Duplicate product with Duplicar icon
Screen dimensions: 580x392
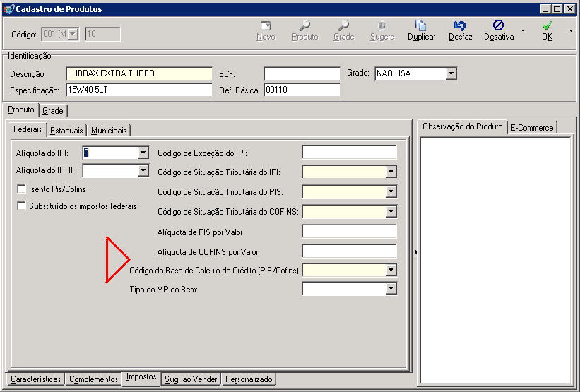point(421,26)
